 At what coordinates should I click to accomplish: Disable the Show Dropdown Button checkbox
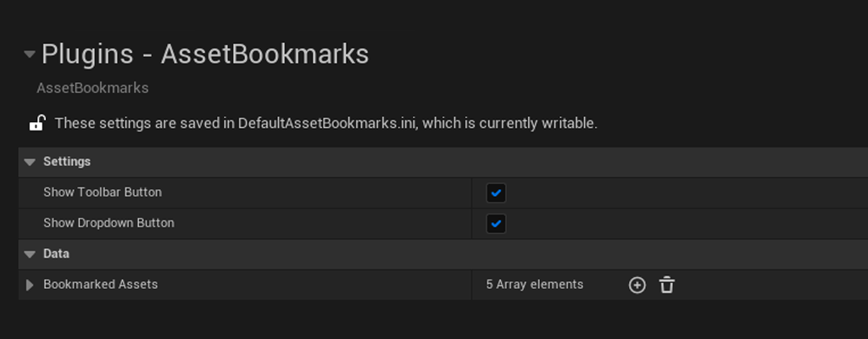pos(496,224)
